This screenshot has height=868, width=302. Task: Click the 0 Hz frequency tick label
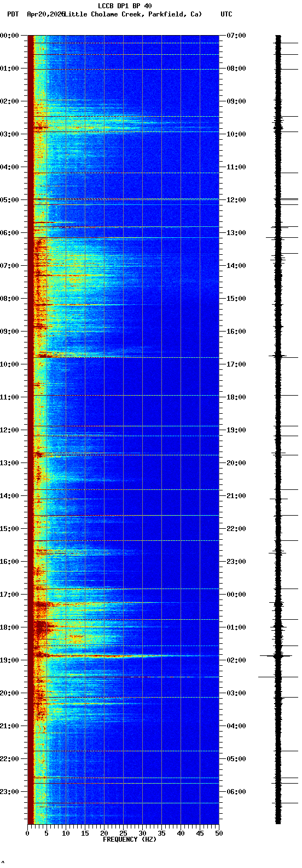27,833
